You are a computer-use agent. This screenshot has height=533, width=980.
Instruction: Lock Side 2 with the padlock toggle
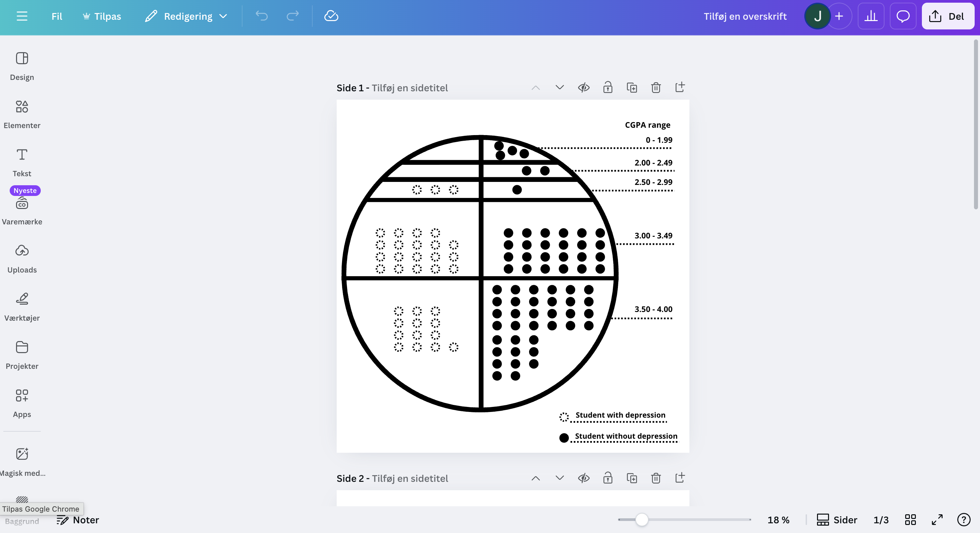pyautogui.click(x=608, y=478)
